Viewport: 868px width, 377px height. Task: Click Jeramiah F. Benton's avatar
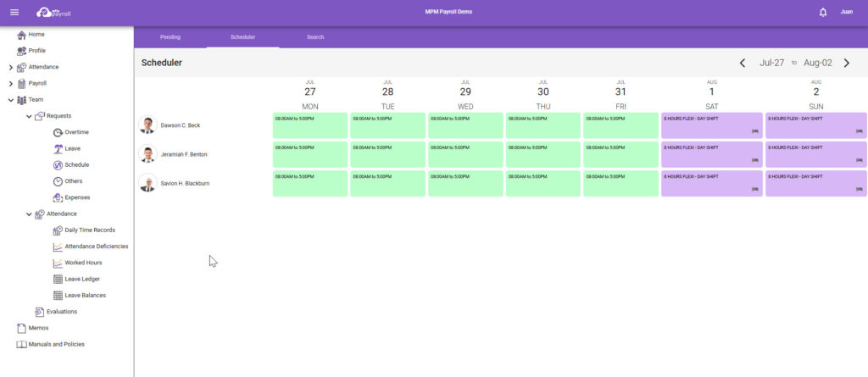coord(147,154)
